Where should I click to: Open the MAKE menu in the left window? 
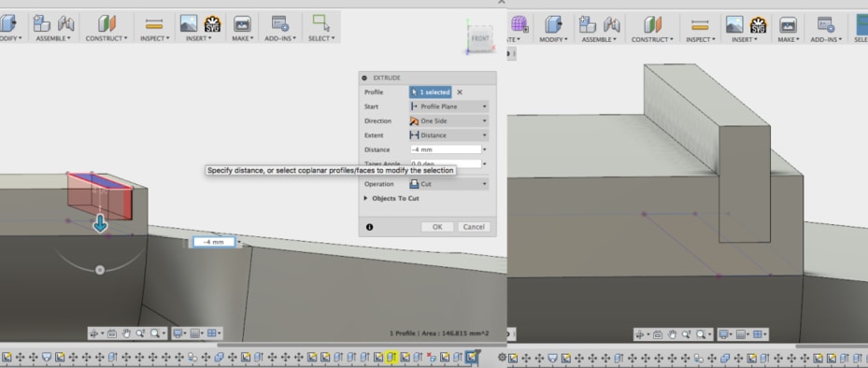(x=242, y=38)
